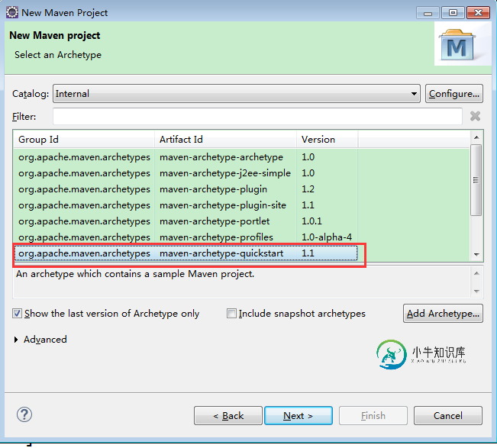This screenshot has height=448, width=497.
Task: Select the maven-archetype-portlet row
Action: pos(186,221)
